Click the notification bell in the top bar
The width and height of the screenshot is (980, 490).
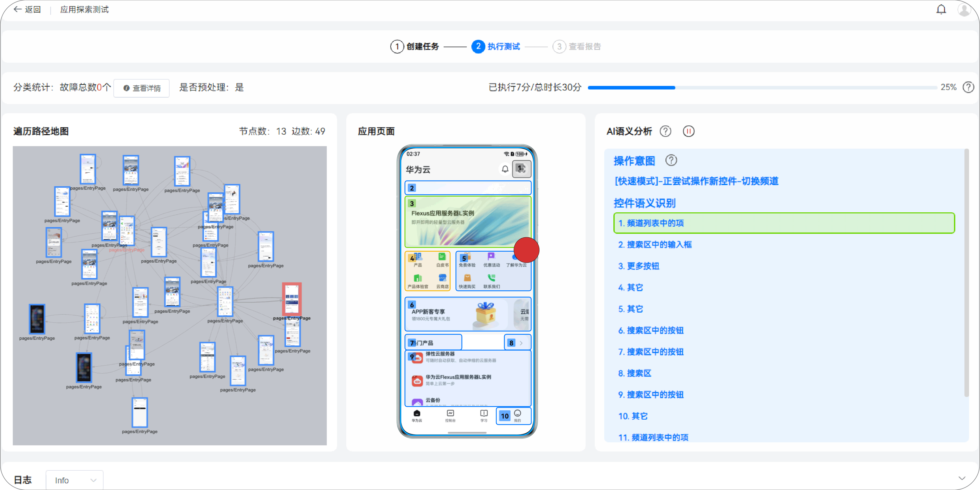[941, 9]
